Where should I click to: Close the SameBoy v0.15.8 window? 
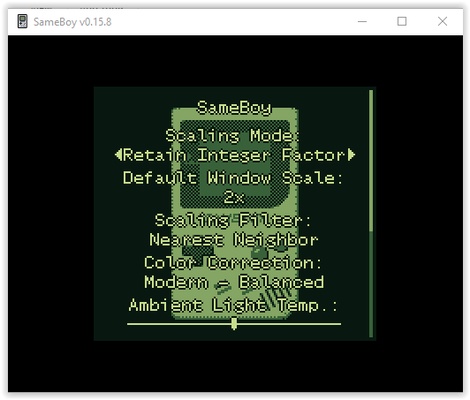(x=442, y=22)
